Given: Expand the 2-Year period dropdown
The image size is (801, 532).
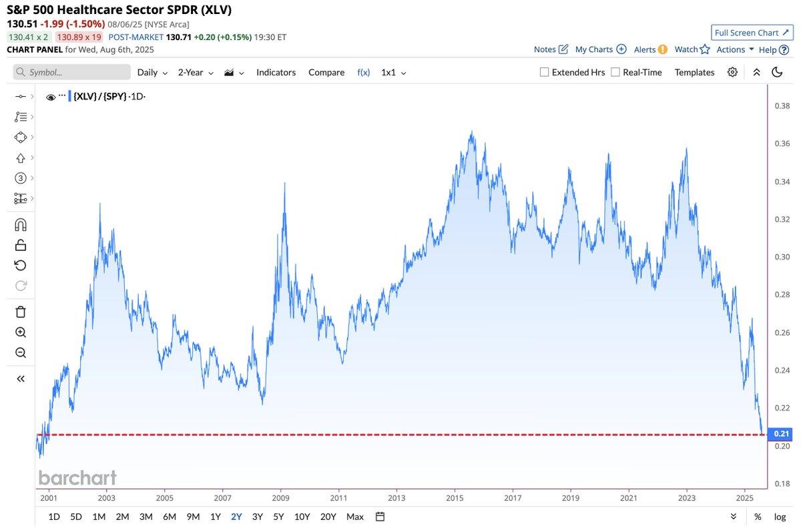Looking at the screenshot, I should (x=196, y=72).
